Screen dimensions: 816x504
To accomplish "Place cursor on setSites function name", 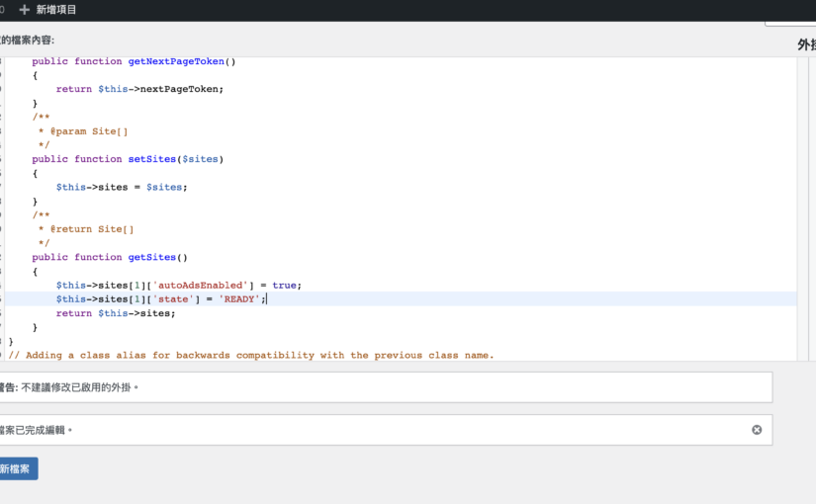I will (152, 159).
